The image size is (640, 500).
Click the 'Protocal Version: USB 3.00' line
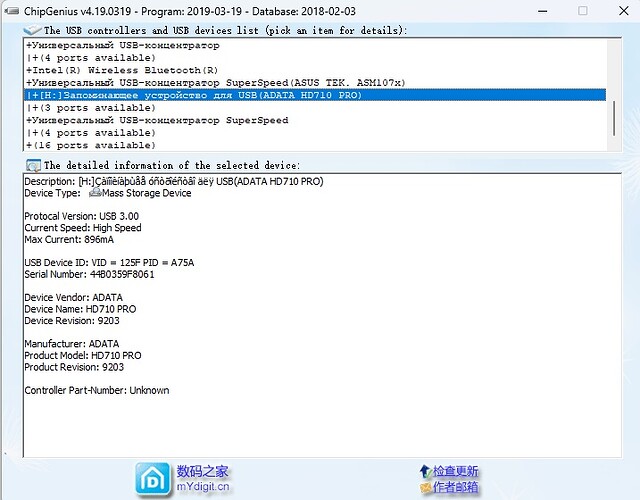click(x=82, y=216)
